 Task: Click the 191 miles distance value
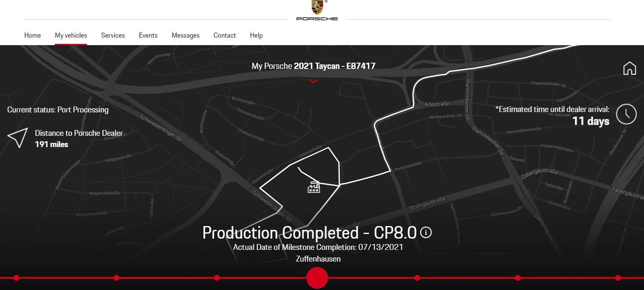51,145
